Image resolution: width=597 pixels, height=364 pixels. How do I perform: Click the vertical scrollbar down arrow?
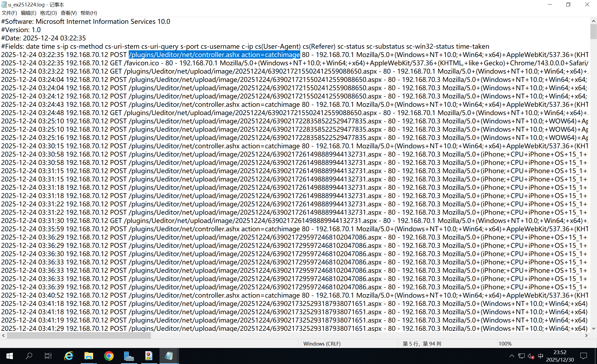click(x=594, y=328)
